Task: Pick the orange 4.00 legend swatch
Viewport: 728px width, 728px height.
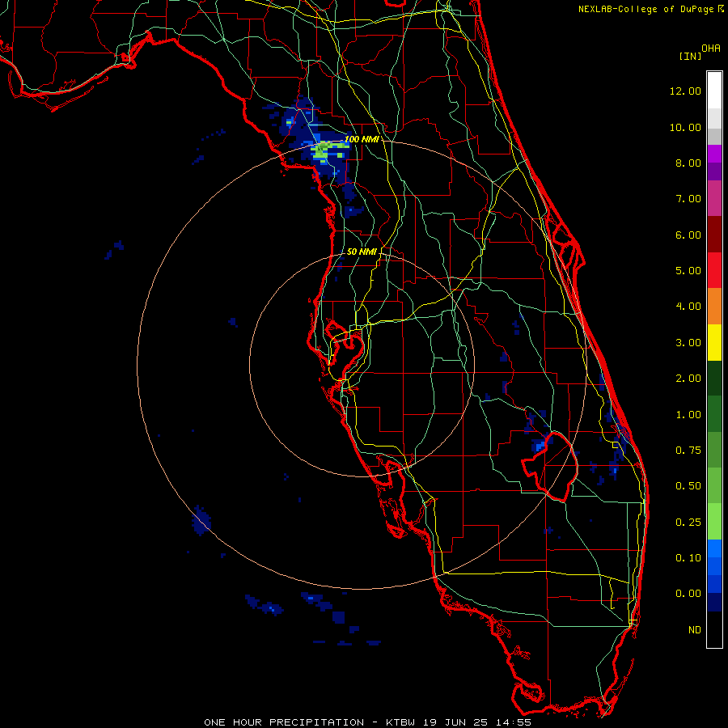Action: coord(714,307)
